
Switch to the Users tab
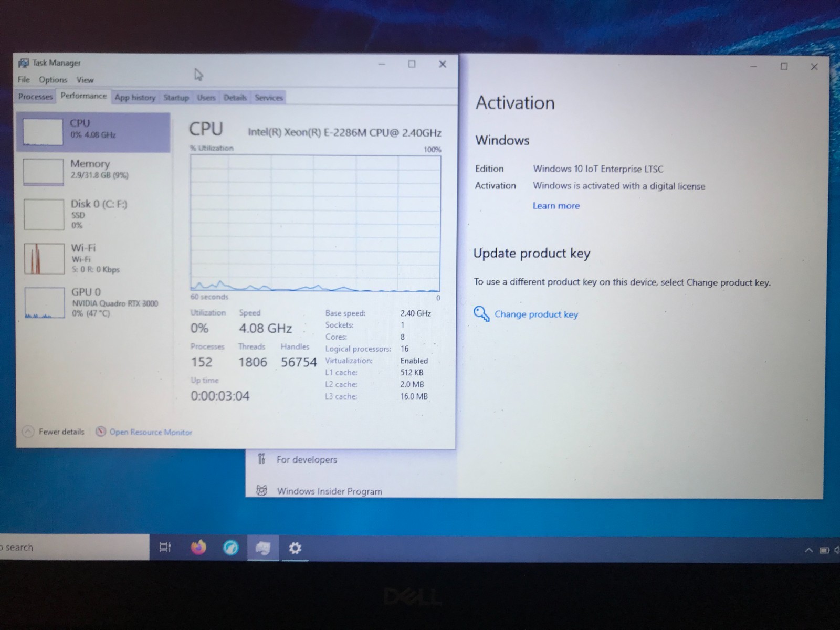[206, 97]
